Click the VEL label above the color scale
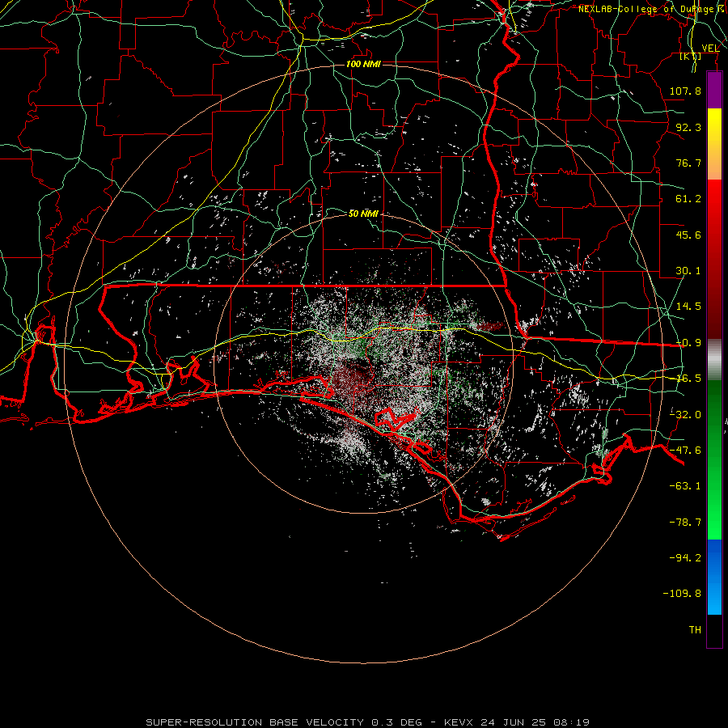Image resolution: width=728 pixels, height=728 pixels. click(710, 49)
